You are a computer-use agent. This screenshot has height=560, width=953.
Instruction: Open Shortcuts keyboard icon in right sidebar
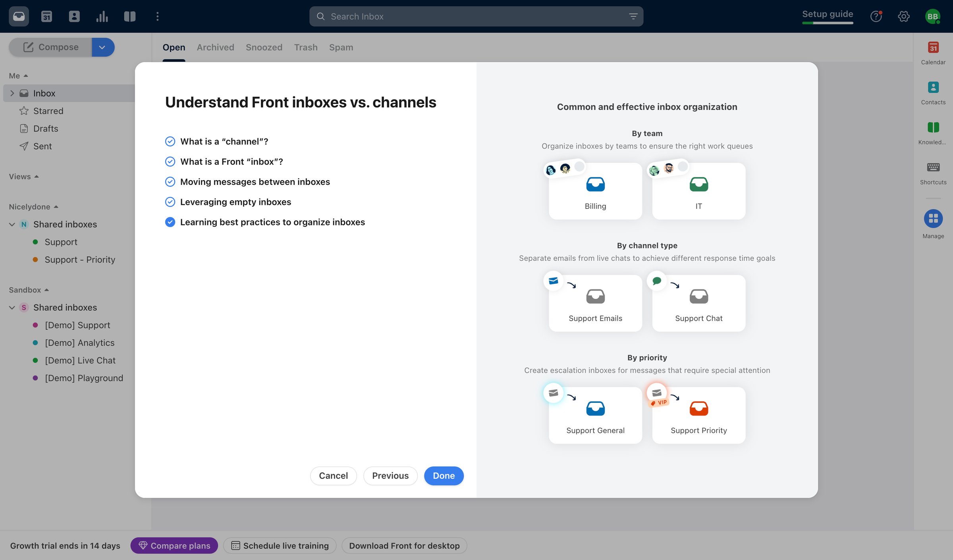[933, 173]
